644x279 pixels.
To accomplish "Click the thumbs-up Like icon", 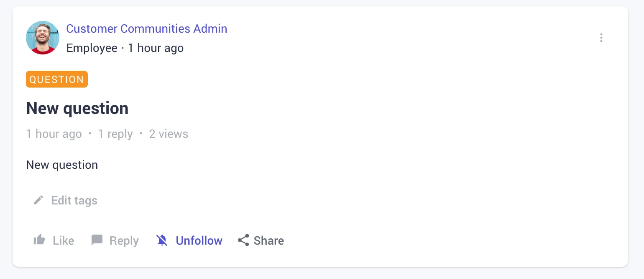I will [39, 240].
